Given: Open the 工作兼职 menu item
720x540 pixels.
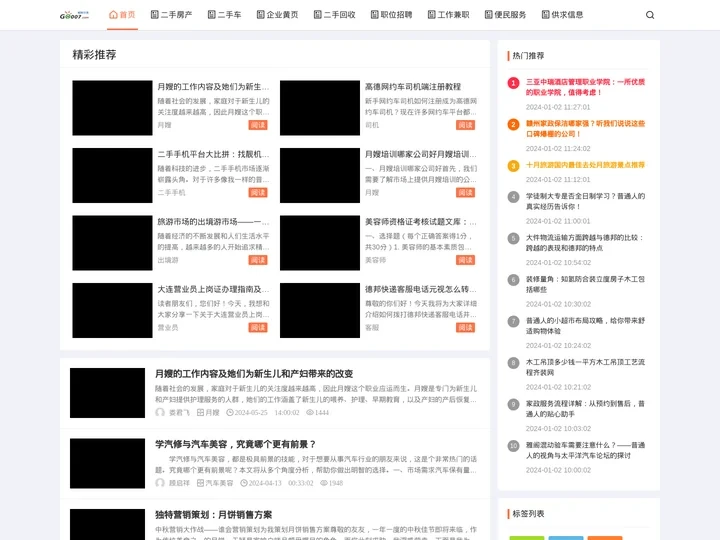Looking at the screenshot, I should (x=448, y=15).
